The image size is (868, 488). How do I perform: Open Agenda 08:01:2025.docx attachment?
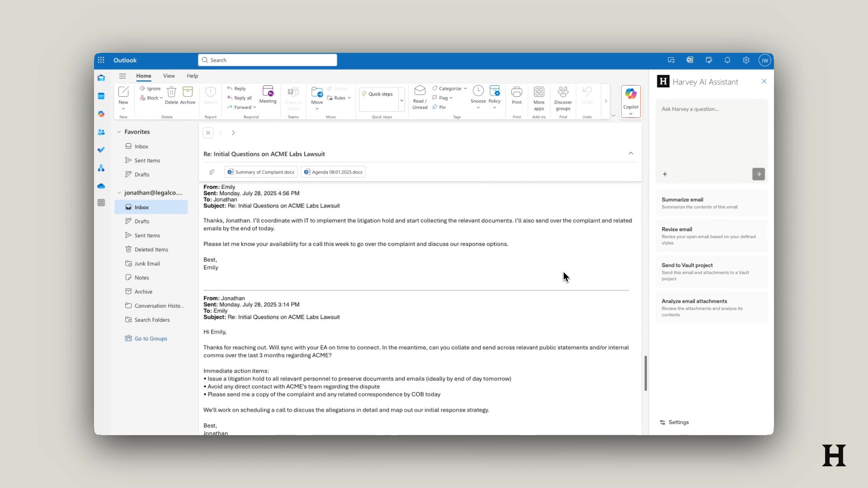click(x=333, y=172)
